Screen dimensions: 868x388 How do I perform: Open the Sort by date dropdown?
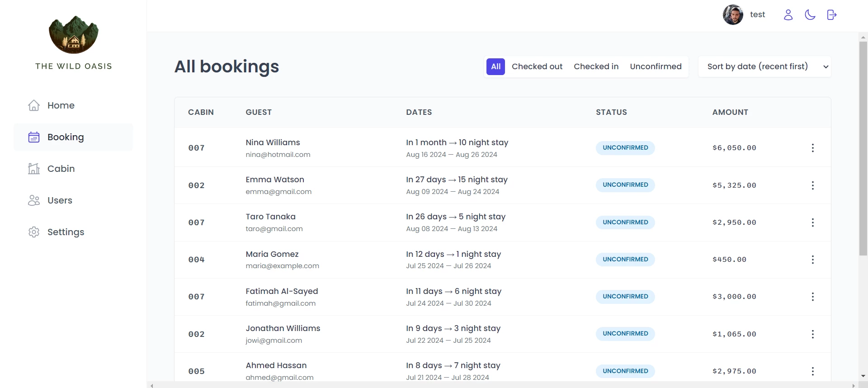tap(764, 66)
